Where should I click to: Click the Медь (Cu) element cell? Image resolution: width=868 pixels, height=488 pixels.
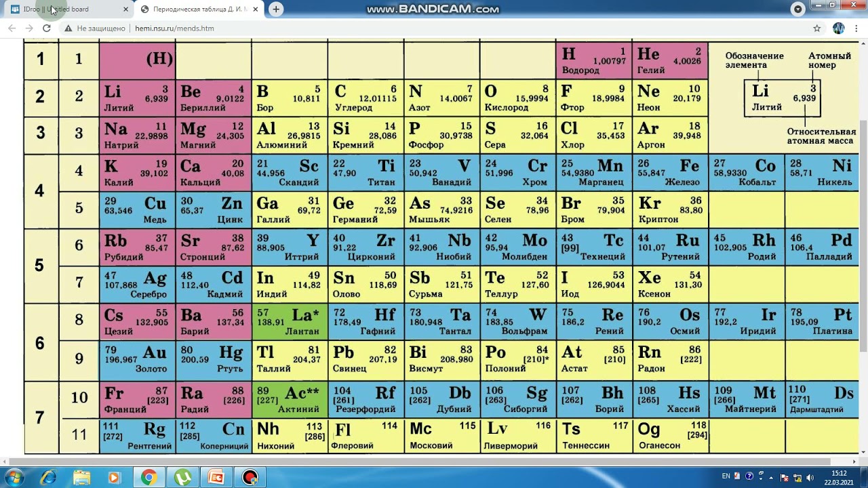[138, 210]
